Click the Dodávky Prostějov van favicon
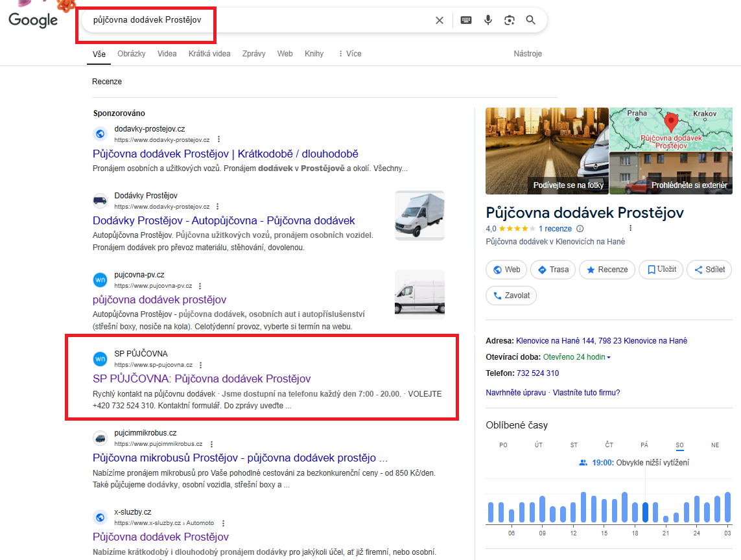741x560 pixels. tap(100, 200)
